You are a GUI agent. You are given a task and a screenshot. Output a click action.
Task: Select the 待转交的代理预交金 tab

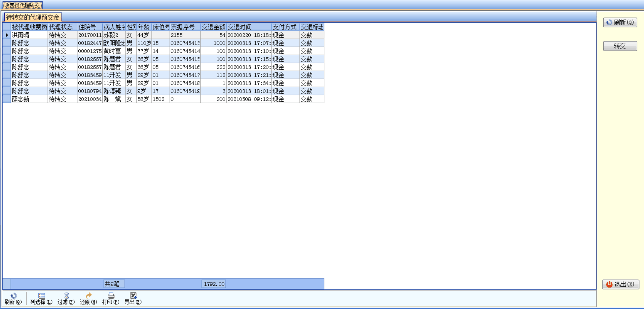33,17
